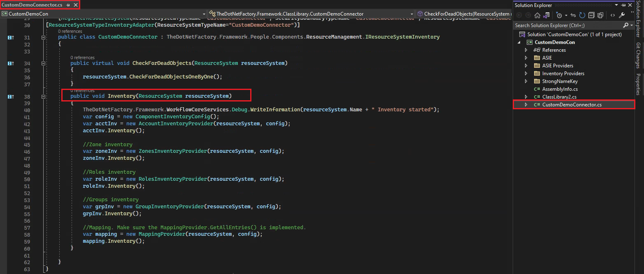Collapse the CustomDemoCon project node
644x274 pixels.
[519, 42]
